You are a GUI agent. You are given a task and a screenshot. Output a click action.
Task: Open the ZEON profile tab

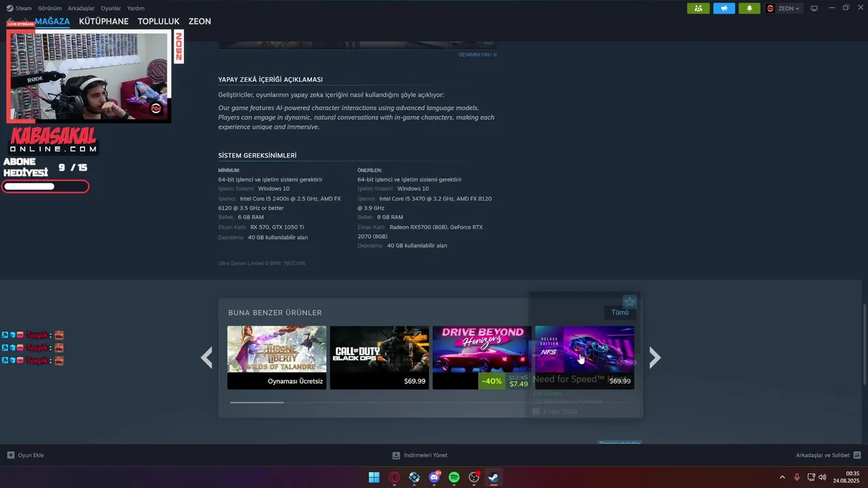199,21
